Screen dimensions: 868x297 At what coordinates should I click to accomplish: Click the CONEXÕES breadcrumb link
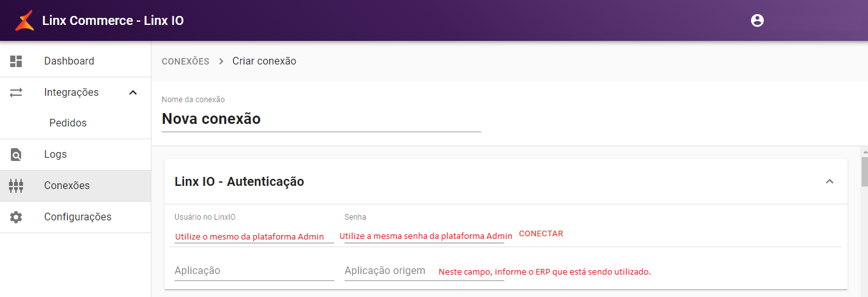185,61
